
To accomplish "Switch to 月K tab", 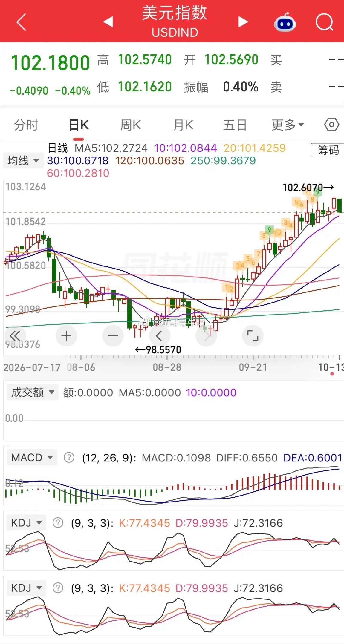I will click(x=184, y=125).
